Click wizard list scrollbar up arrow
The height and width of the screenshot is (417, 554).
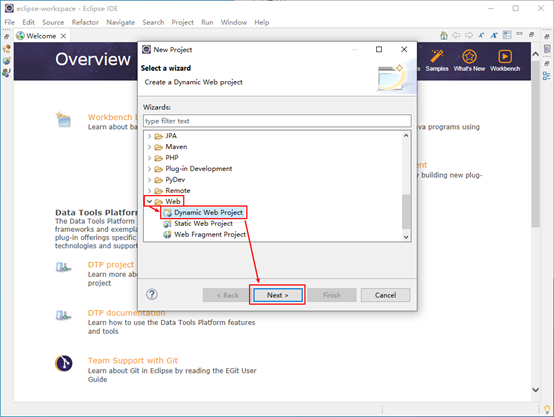(406, 136)
